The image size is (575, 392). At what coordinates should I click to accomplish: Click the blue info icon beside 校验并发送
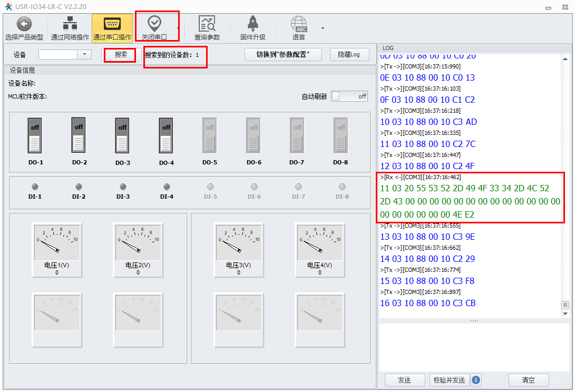(476, 379)
